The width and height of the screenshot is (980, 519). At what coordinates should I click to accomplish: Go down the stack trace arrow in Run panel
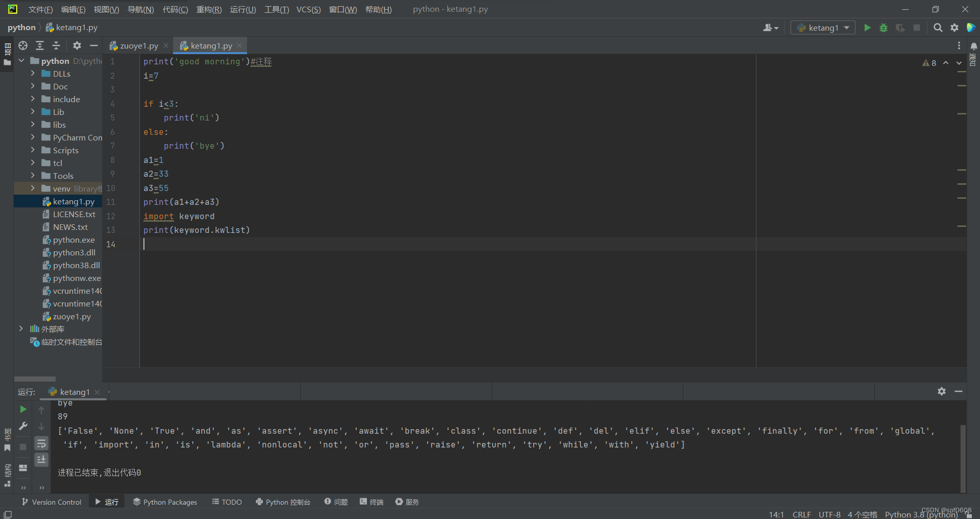[x=41, y=427]
